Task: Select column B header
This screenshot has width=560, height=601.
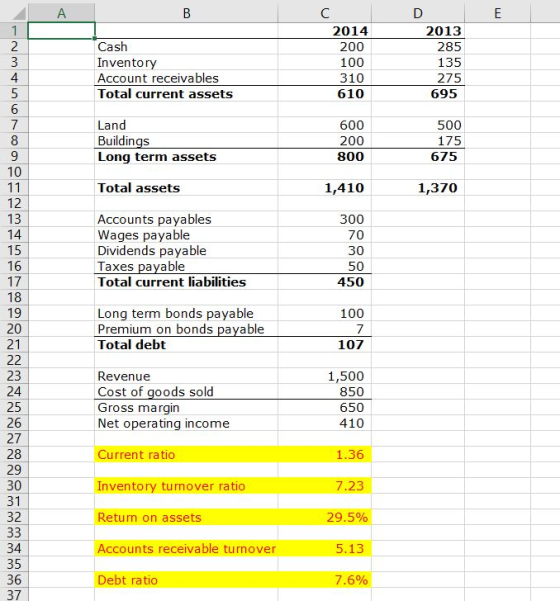Action: click(x=186, y=13)
